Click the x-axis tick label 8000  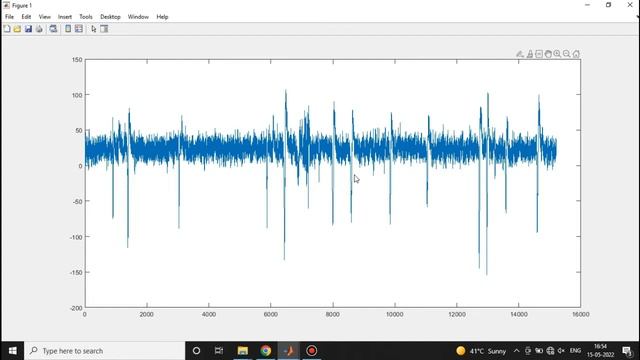333,314
